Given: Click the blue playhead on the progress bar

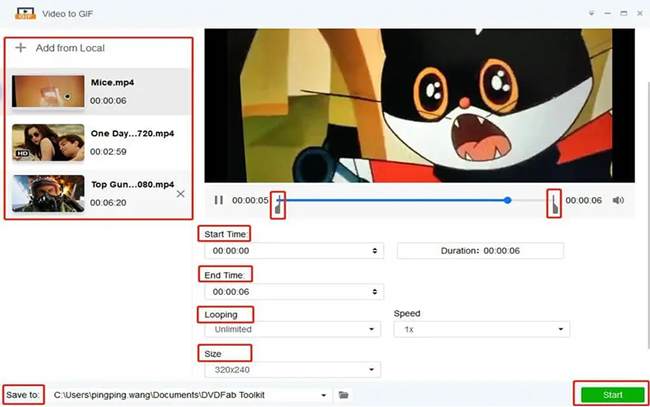Looking at the screenshot, I should pos(508,200).
